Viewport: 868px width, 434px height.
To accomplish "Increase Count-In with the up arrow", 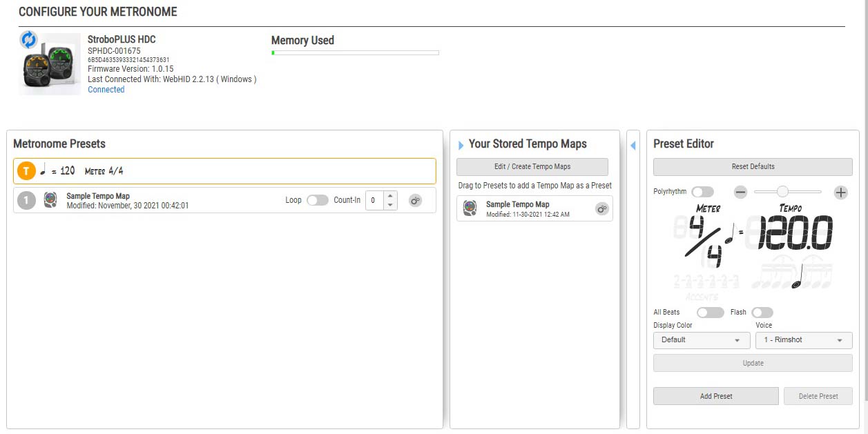I will click(x=390, y=195).
